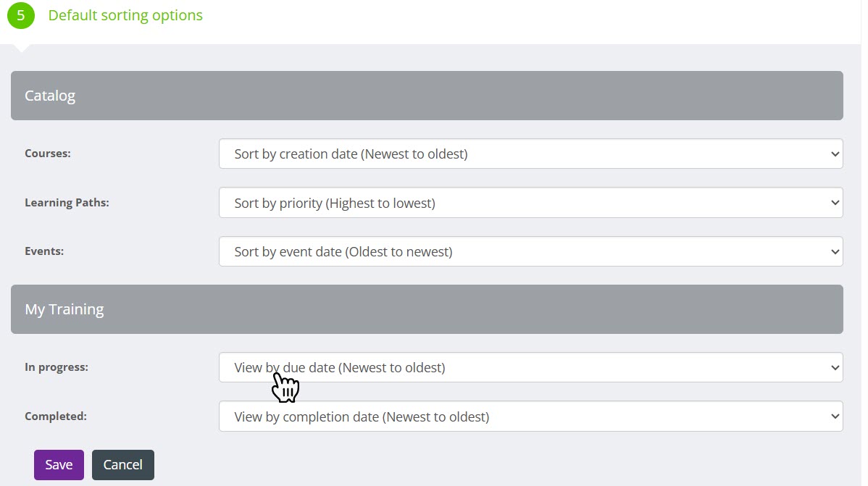Click the chevron arrow on the Courses dropdown
Viewport: 868px width, 486px height.
coord(835,154)
